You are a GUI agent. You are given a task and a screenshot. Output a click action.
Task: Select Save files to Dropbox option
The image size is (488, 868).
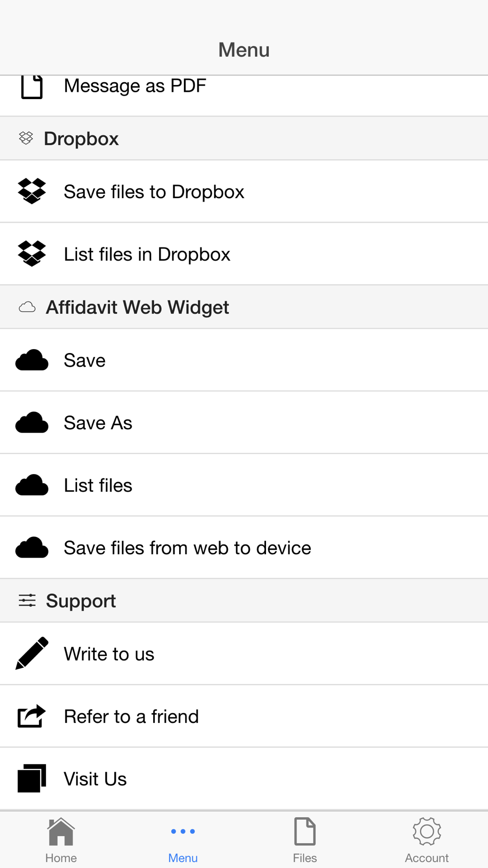tap(244, 191)
